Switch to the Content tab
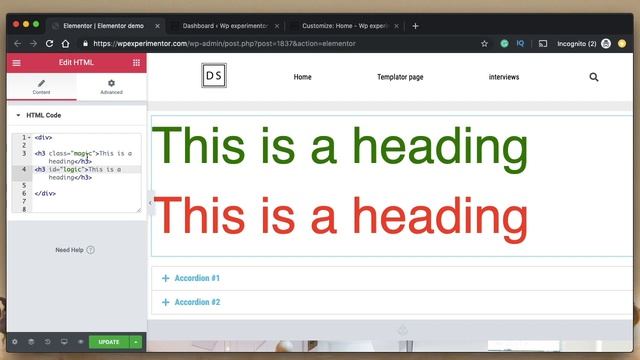Image resolution: width=640 pixels, height=360 pixels. point(42,87)
